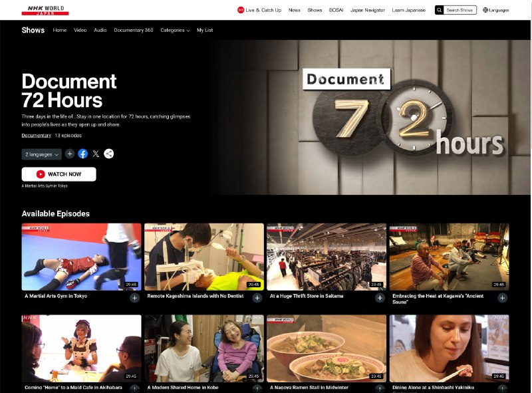
Task: Go to the News section
Action: pyautogui.click(x=295, y=10)
